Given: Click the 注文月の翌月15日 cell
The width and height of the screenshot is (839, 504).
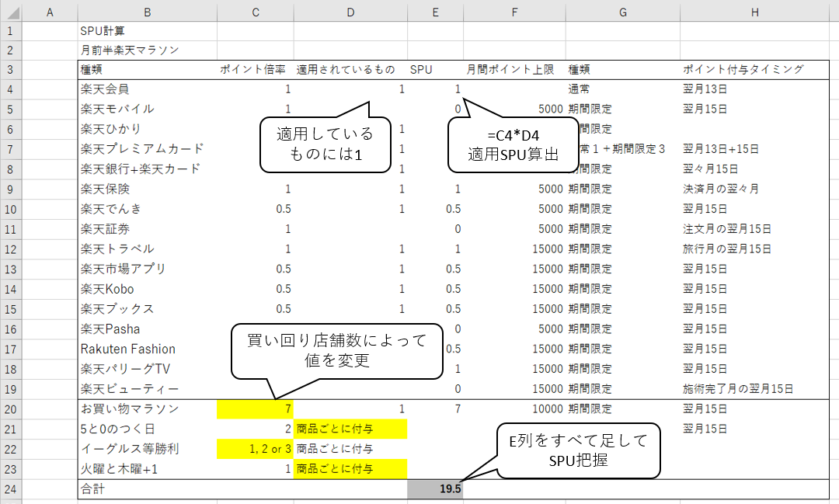Looking at the screenshot, I should [754, 229].
